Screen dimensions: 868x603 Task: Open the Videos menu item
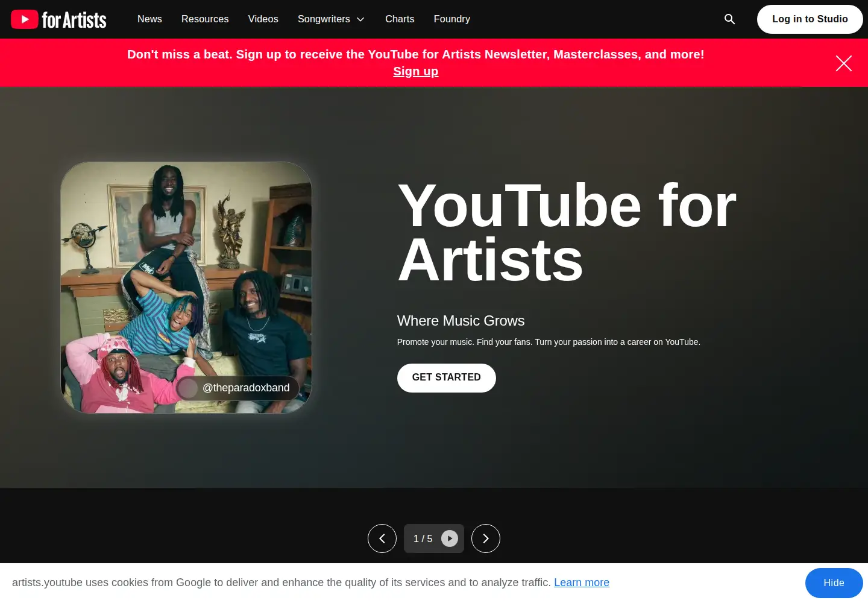(263, 19)
